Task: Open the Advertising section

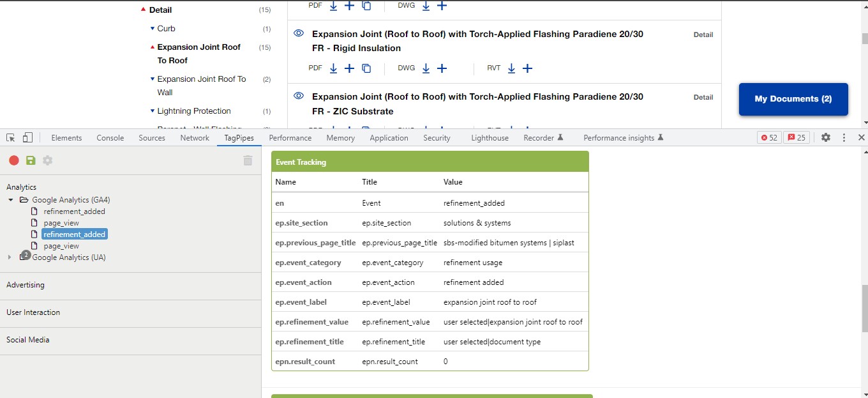Action: pyautogui.click(x=26, y=285)
